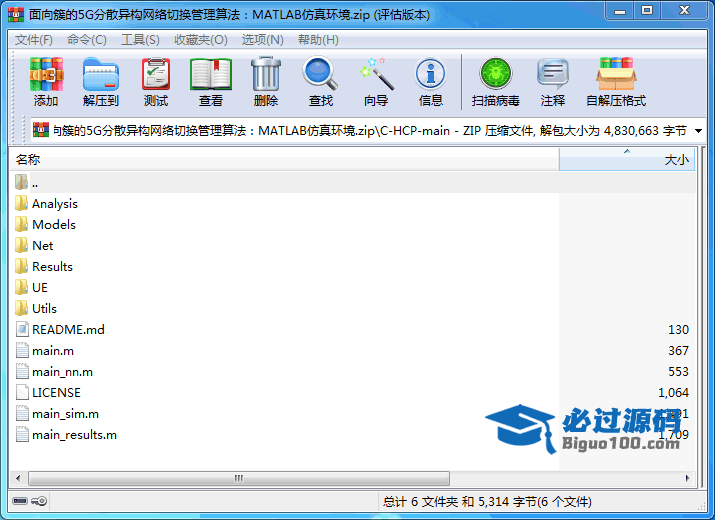Click the archive path text in address bar

pos(370,131)
